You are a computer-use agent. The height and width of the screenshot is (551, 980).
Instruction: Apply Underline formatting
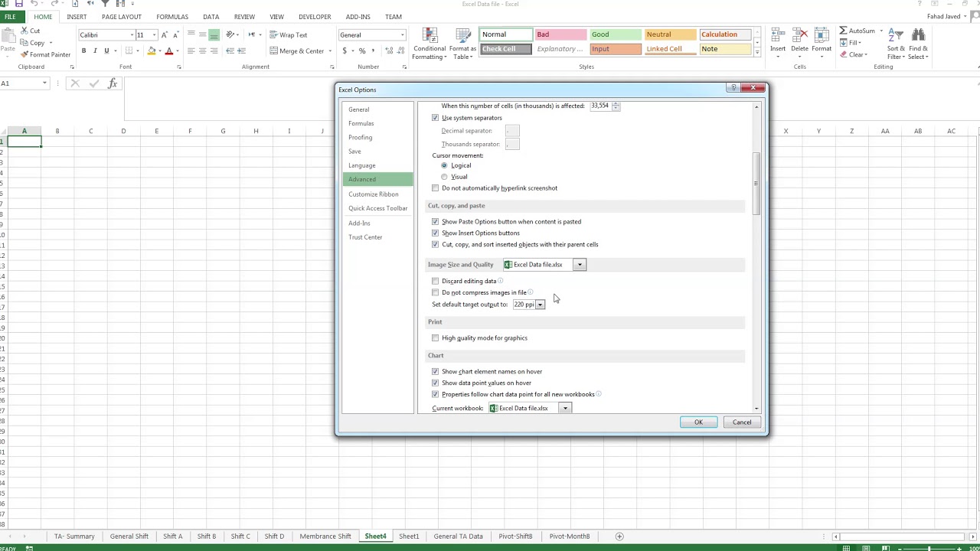(106, 51)
